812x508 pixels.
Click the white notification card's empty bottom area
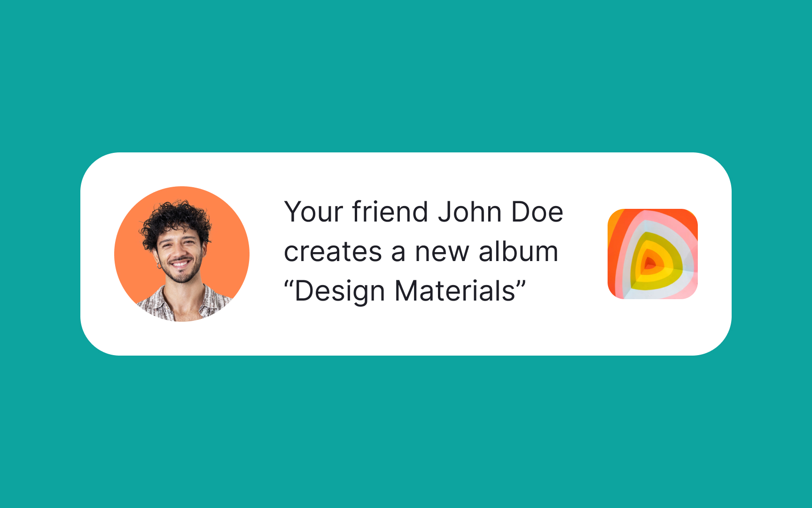tap(406, 336)
